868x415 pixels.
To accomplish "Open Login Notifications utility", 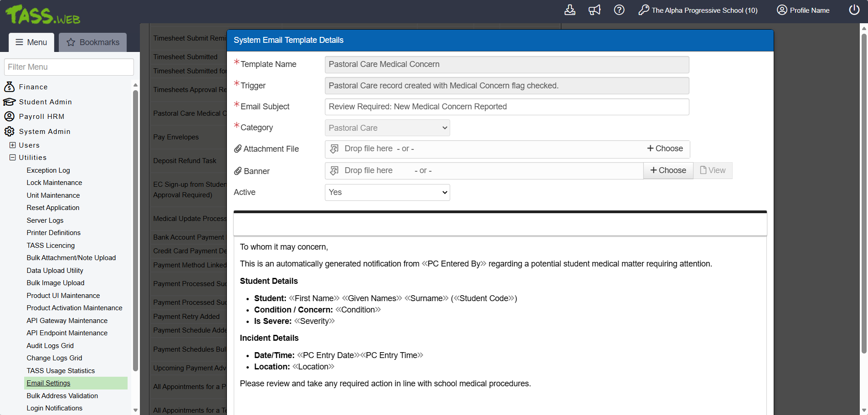I will coord(55,408).
